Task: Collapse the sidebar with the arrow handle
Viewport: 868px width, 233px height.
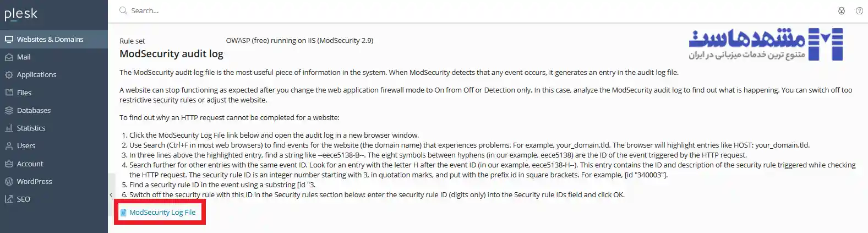Action: (x=111, y=194)
